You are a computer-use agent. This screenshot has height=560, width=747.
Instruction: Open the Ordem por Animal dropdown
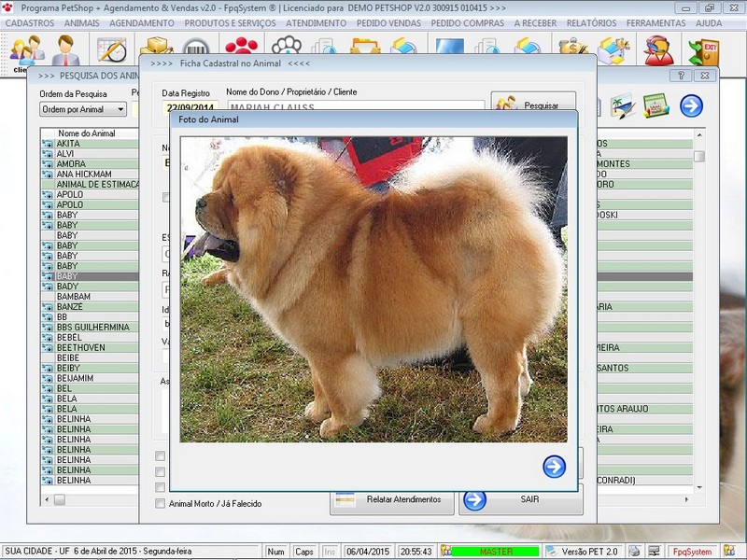tap(83, 109)
